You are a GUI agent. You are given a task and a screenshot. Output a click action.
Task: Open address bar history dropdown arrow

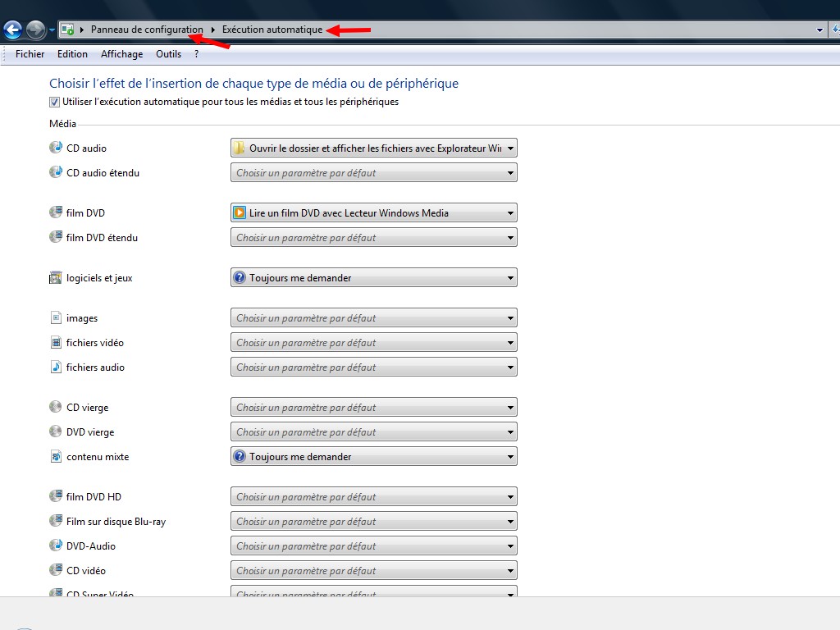820,30
